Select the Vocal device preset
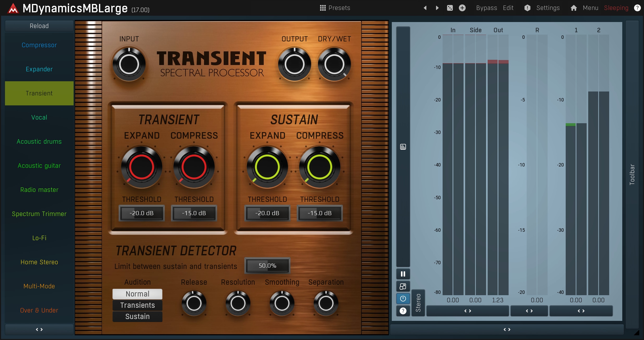644x340 pixels. (39, 117)
